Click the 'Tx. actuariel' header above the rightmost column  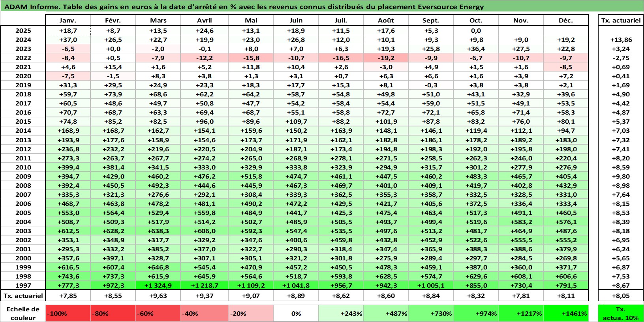(x=621, y=21)
